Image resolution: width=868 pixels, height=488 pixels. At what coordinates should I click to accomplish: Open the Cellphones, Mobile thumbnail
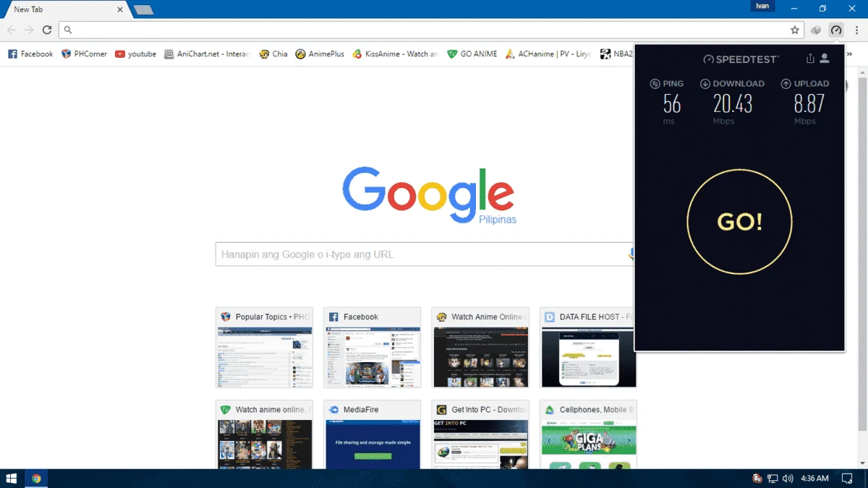point(588,435)
